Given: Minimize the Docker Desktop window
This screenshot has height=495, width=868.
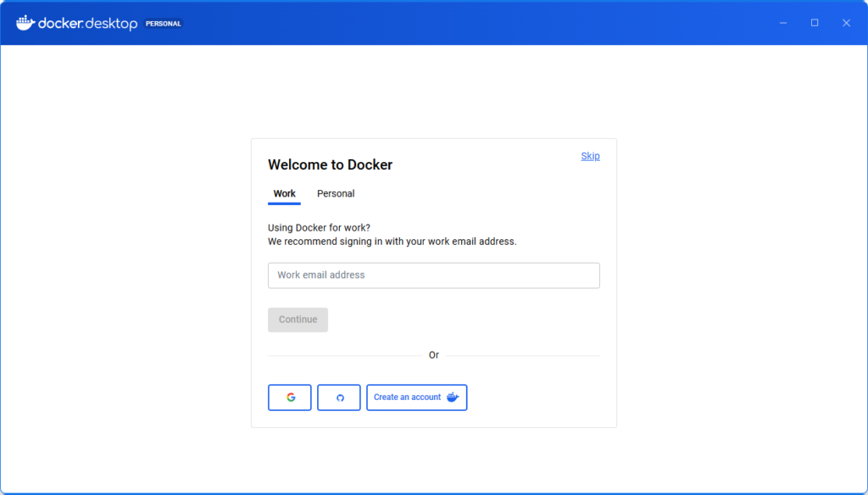Looking at the screenshot, I should click(783, 23).
